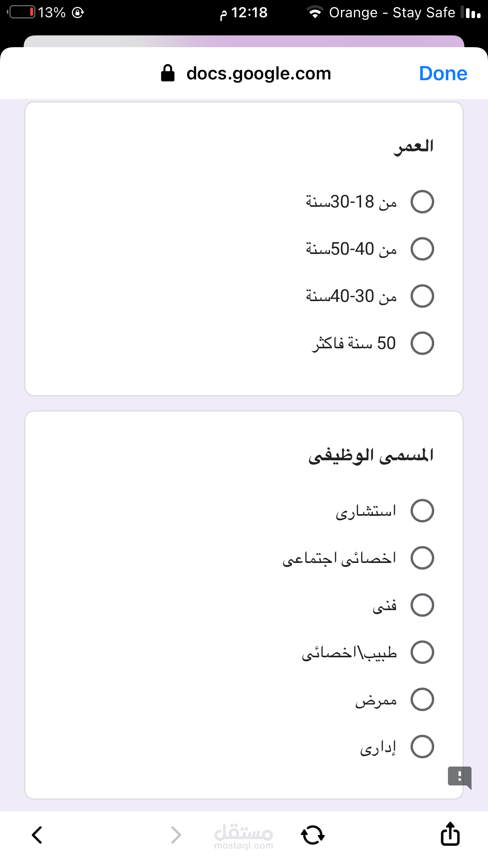Tap the browser back arrow
This screenshot has height=868, width=488.
coord(37,835)
